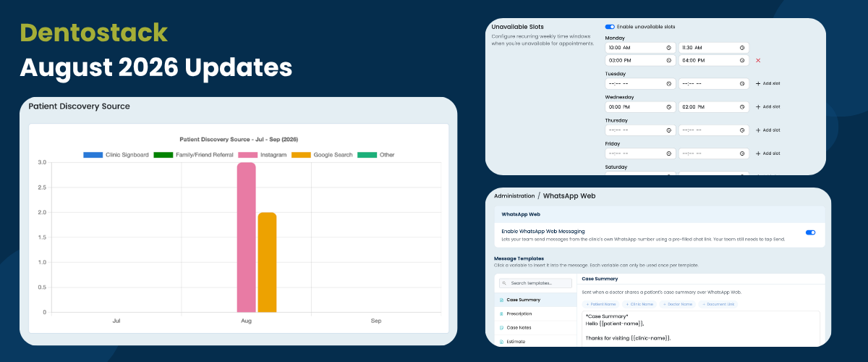Edit Monday 04:00 PM end time field
Screen dimensions: 868x362
tap(713, 60)
